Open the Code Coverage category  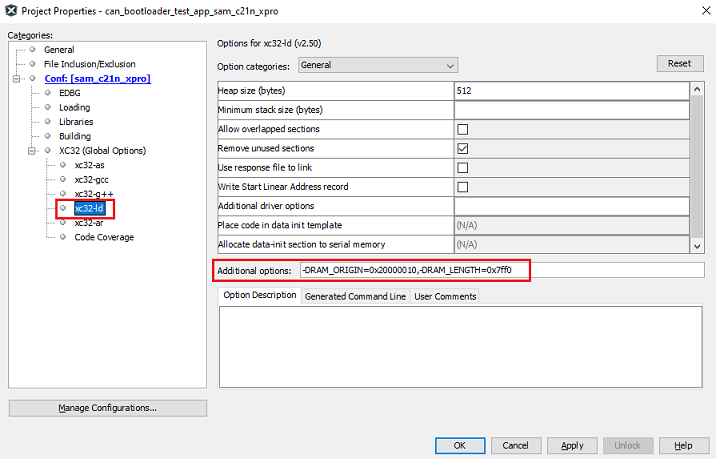[103, 237]
